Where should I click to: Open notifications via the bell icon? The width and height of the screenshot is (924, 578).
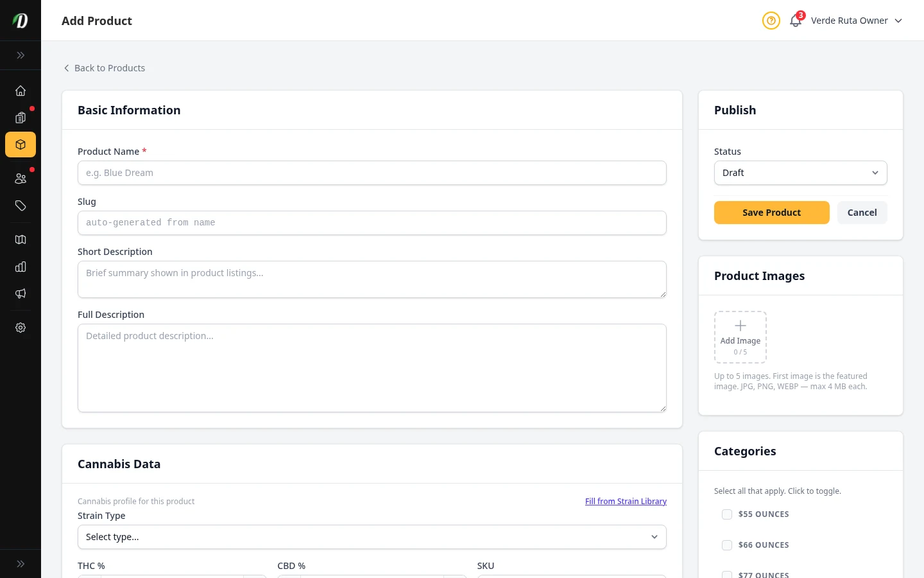click(x=795, y=21)
